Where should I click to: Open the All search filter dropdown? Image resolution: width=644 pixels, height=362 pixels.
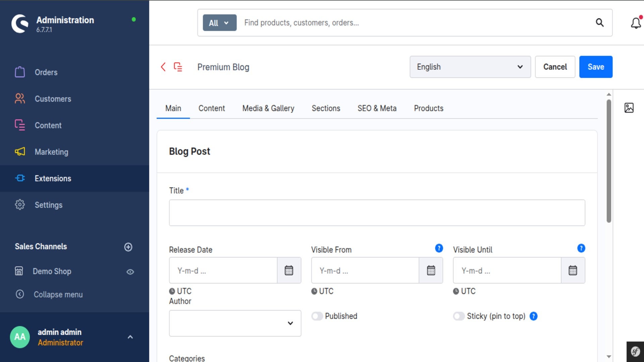tap(219, 23)
